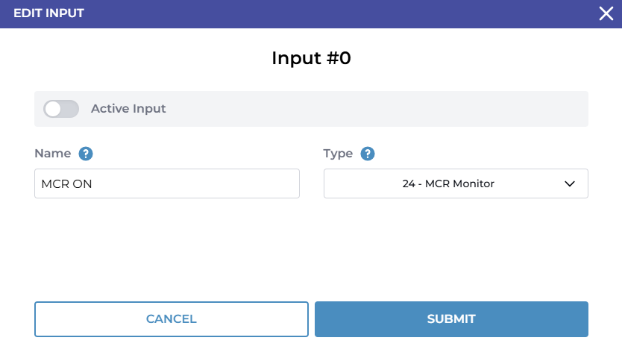
Task: Expand the chevron arrow in Type selector
Action: tap(570, 183)
